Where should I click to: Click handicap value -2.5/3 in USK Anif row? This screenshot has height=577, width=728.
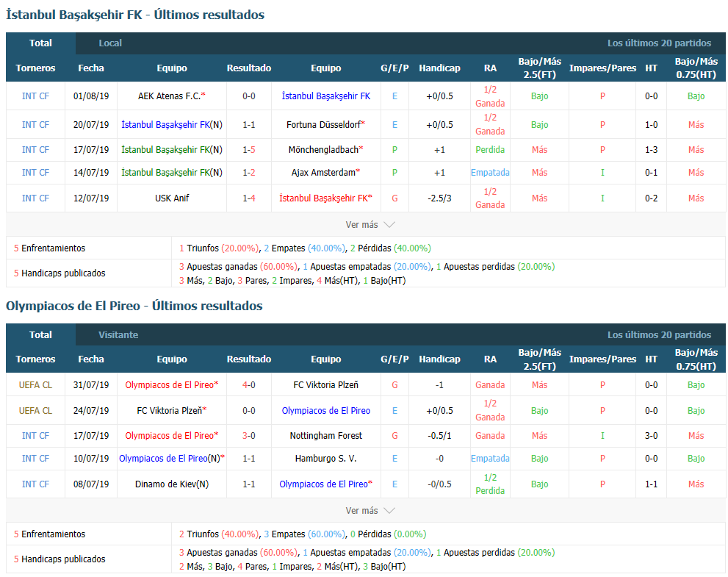coord(439,198)
